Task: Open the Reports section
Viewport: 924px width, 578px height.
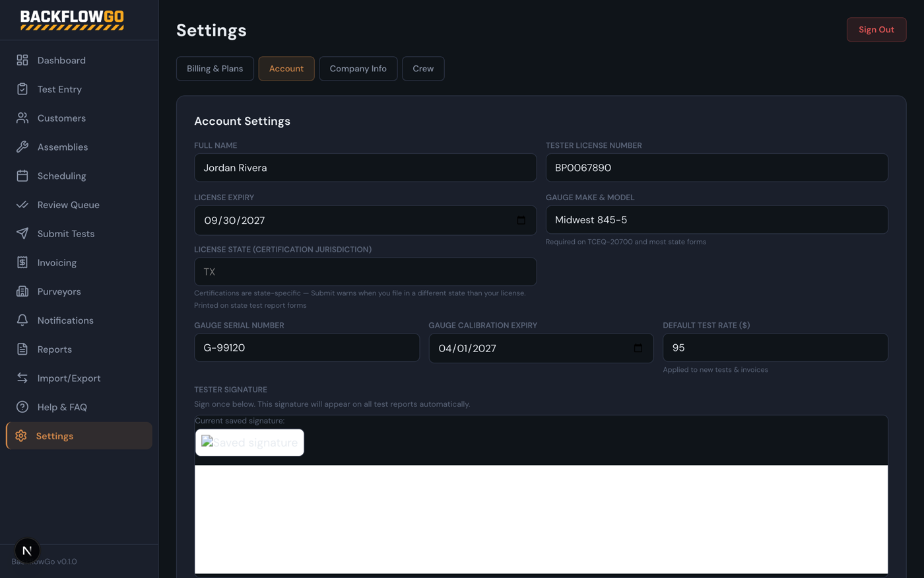Action: point(79,349)
